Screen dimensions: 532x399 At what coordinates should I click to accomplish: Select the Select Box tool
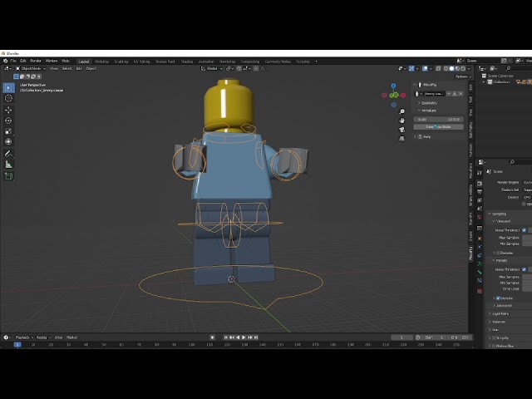pos(8,87)
